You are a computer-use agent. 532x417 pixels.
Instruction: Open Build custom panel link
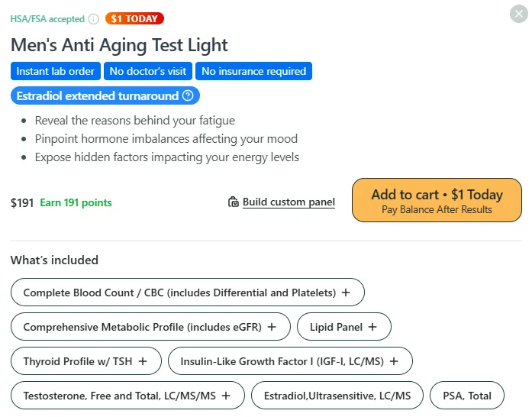coord(289,202)
